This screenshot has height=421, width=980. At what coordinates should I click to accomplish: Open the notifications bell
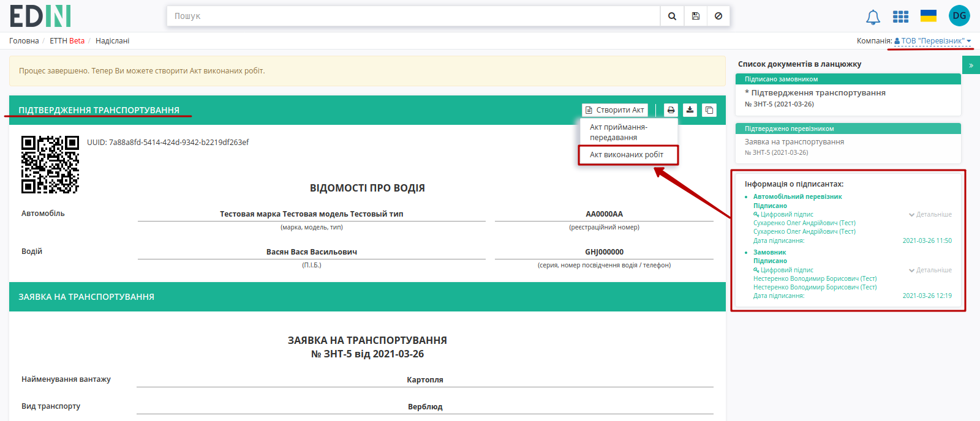tap(873, 17)
